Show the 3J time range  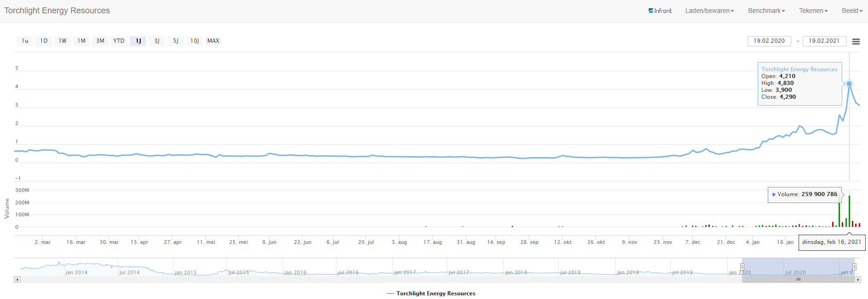click(x=157, y=41)
